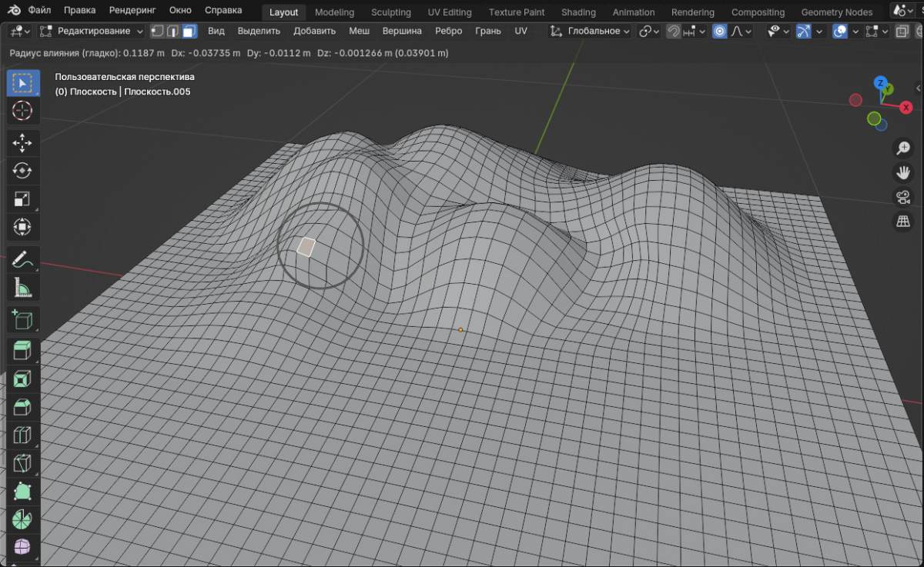The height and width of the screenshot is (567, 924).
Task: Open the Меш header menu
Action: tap(359, 31)
